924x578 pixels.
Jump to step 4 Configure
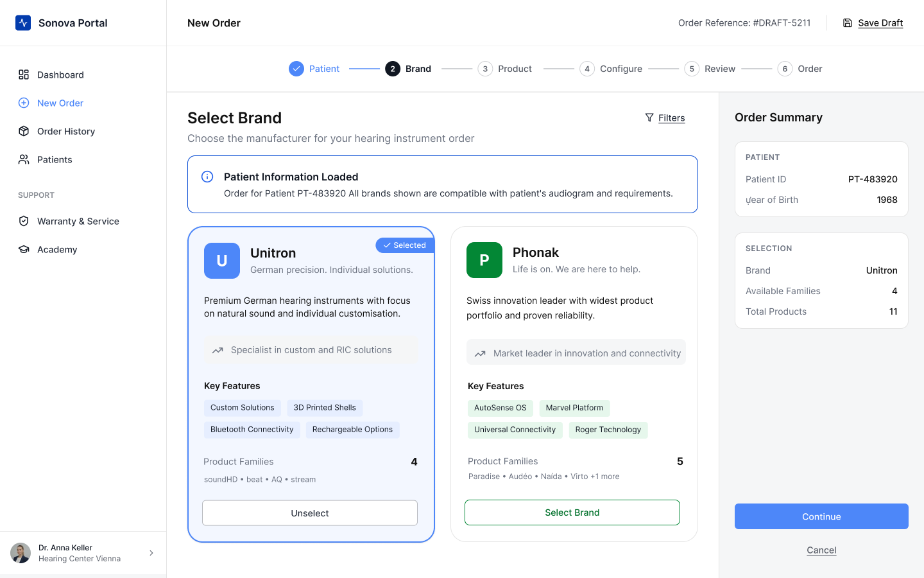point(611,69)
